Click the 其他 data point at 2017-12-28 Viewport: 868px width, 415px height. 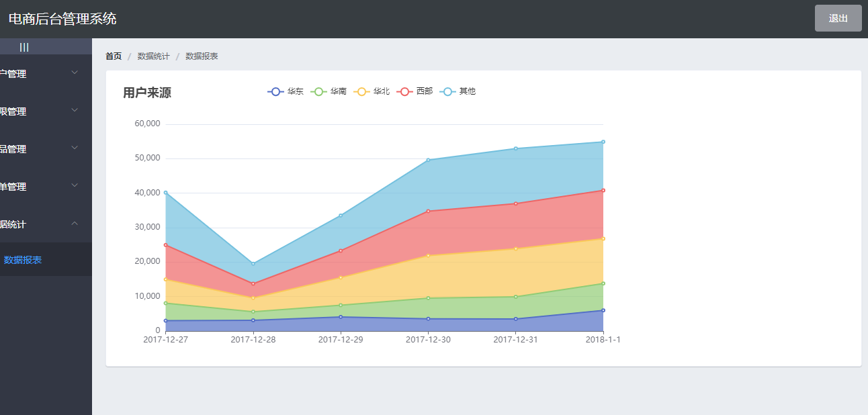pyautogui.click(x=253, y=264)
